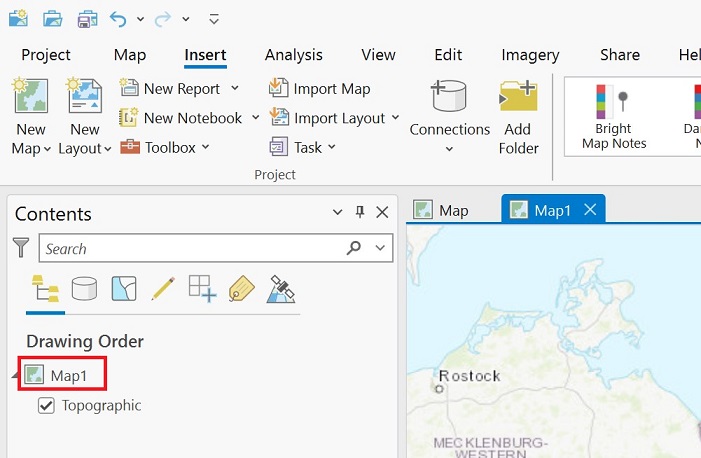Switch to the View ribbon tab

(378, 55)
